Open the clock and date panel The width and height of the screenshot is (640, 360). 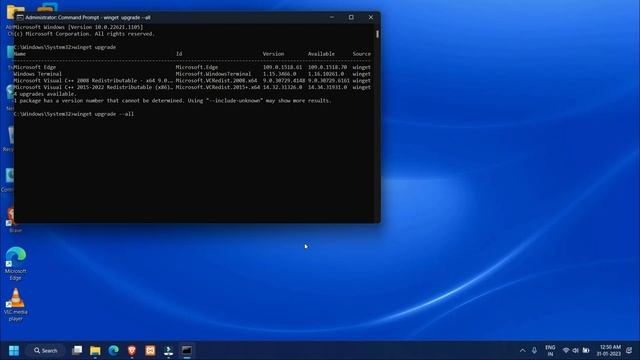tap(609, 351)
